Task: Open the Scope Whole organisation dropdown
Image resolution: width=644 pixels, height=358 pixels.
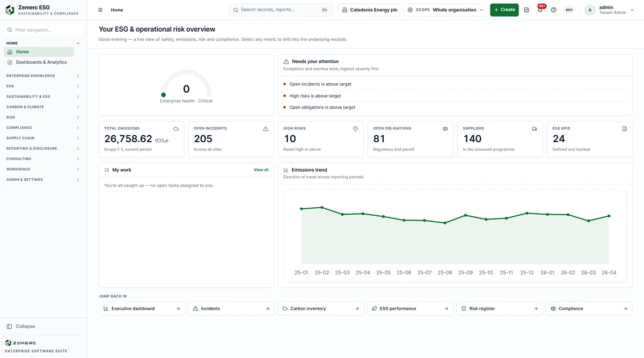Action: coord(445,10)
